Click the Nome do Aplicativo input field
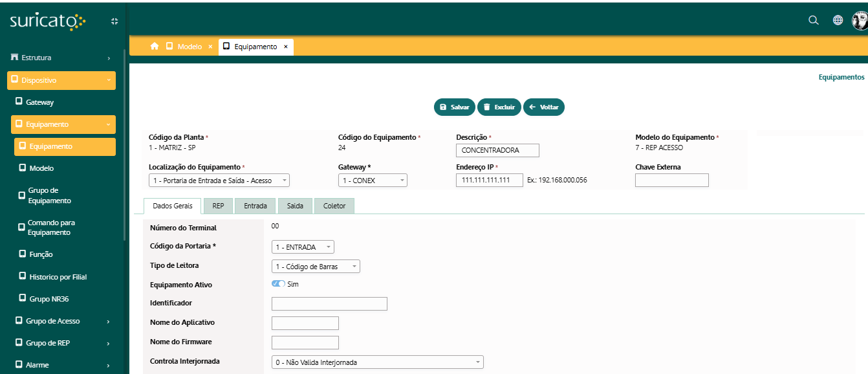Screen dimensions: 868x374 (305, 324)
